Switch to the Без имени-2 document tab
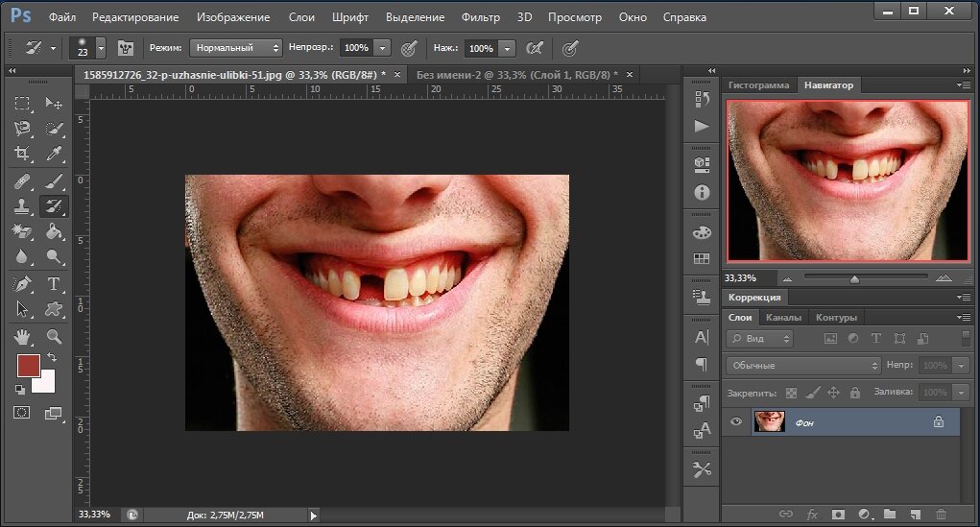980x527 pixels. tap(516, 75)
